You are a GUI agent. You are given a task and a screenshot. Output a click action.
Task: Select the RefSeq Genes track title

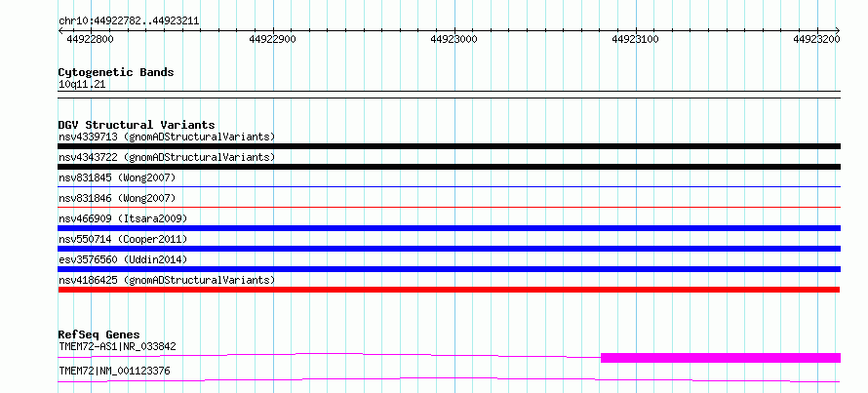coord(99,334)
